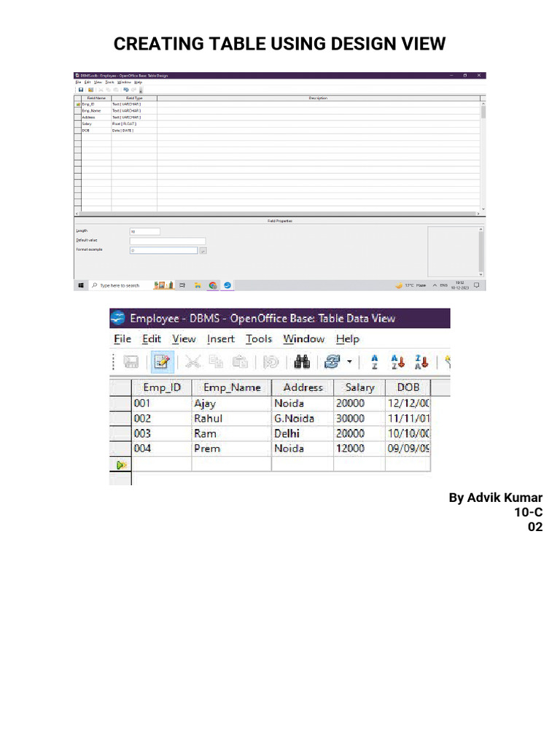Click the Sort Ascending icon
This screenshot has width=560, height=747.
click(x=397, y=362)
